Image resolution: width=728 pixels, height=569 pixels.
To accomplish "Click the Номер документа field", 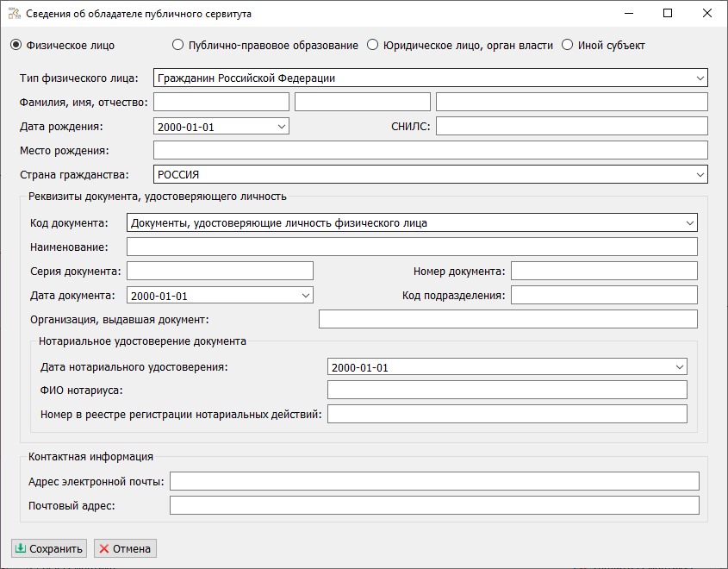I will tap(603, 272).
